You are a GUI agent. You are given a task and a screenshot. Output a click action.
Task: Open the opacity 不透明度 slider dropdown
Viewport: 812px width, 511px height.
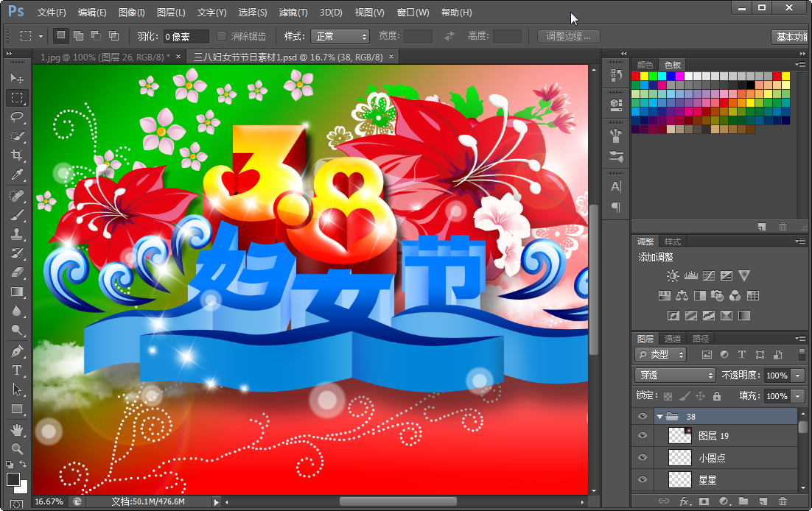pyautogui.click(x=798, y=376)
